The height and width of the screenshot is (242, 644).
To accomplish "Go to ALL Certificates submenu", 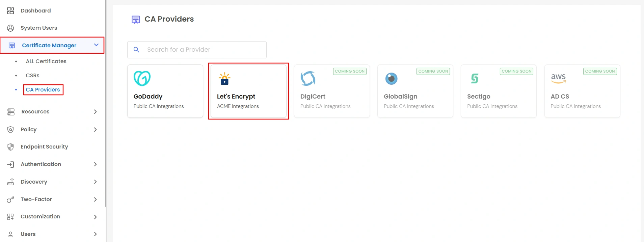I will click(x=46, y=61).
